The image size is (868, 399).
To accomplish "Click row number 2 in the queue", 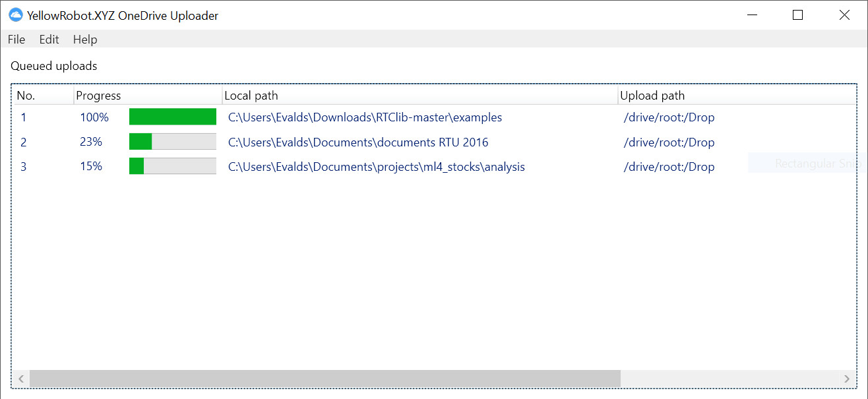I will (x=24, y=142).
